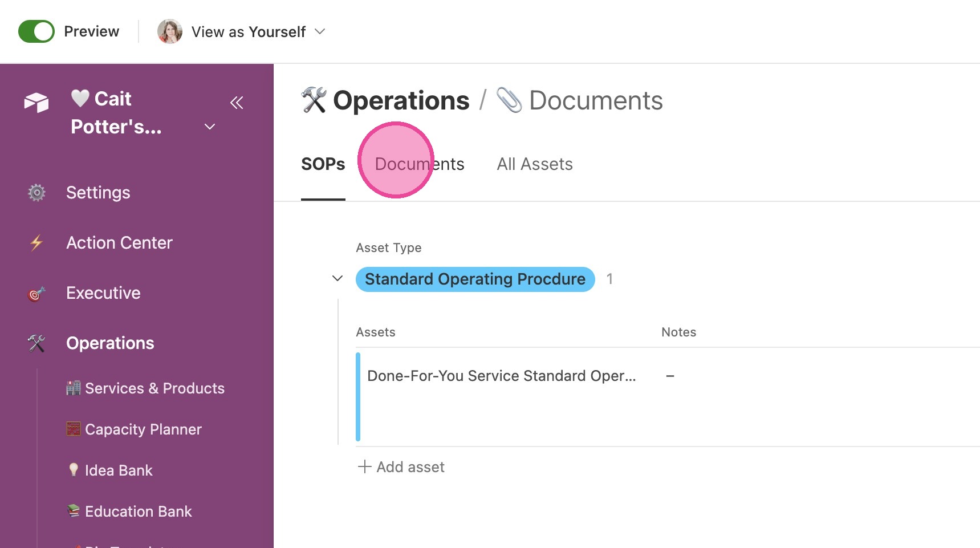This screenshot has height=548, width=980.
Task: Open Executive target icon in sidebar
Action: (36, 293)
